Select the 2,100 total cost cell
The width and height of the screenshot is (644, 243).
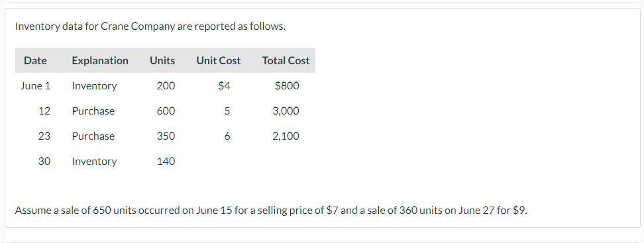(x=286, y=136)
